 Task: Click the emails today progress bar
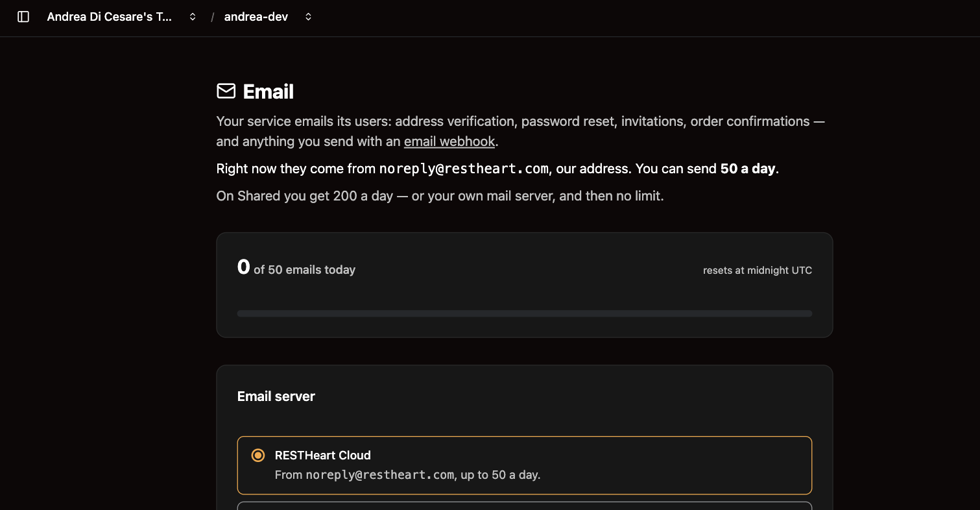point(524,313)
